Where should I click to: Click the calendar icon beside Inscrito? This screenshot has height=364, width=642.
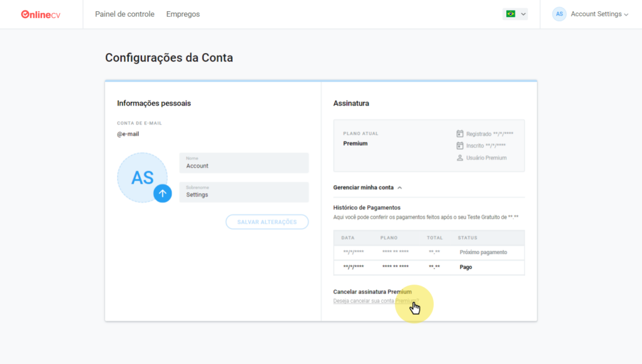tap(460, 146)
